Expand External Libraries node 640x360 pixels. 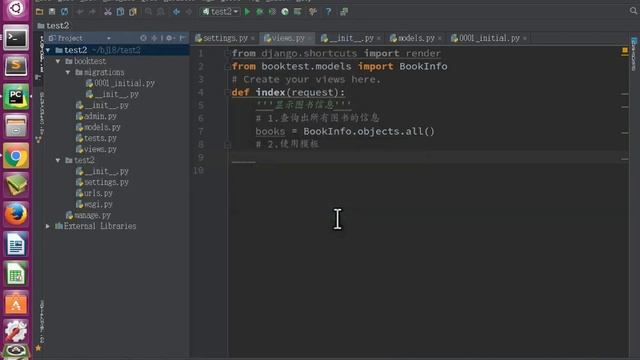pos(48,226)
